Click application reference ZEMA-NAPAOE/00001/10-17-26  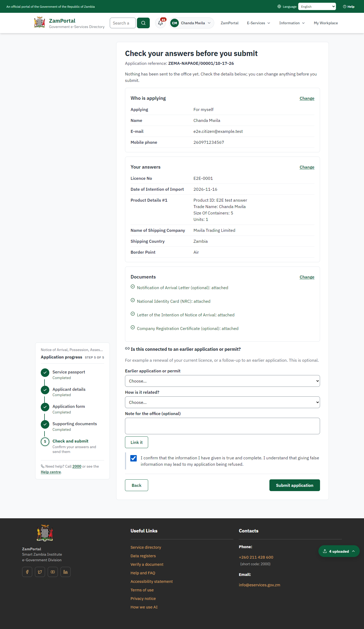[201, 63]
